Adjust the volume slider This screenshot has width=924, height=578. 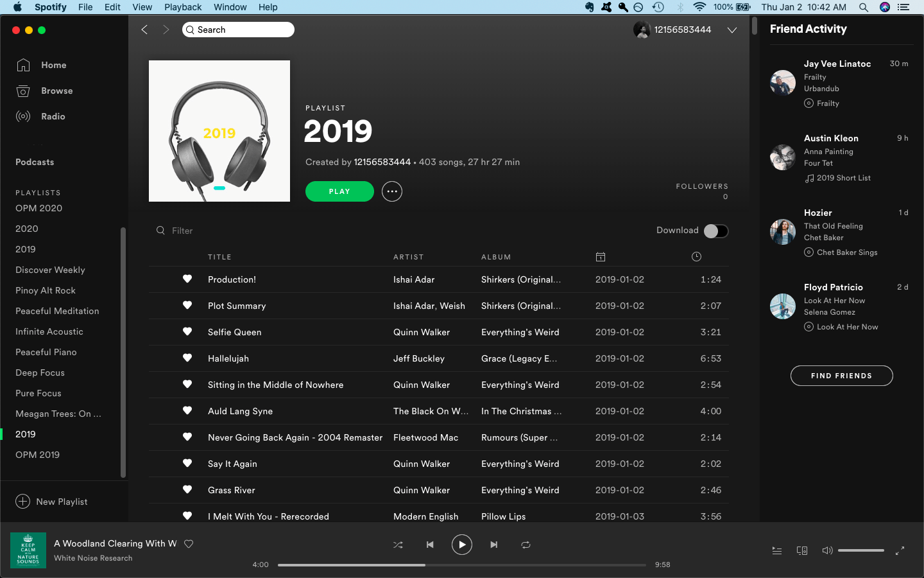coord(861,550)
